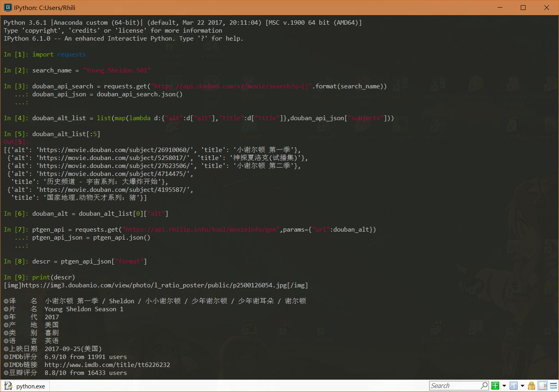The height and width of the screenshot is (392, 559).
Task: Click the text '8.8/10 from 16433 users'
Action: [86, 373]
